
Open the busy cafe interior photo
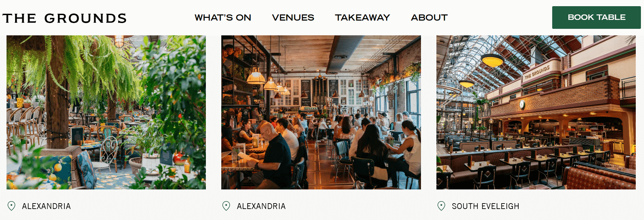[x=321, y=112]
